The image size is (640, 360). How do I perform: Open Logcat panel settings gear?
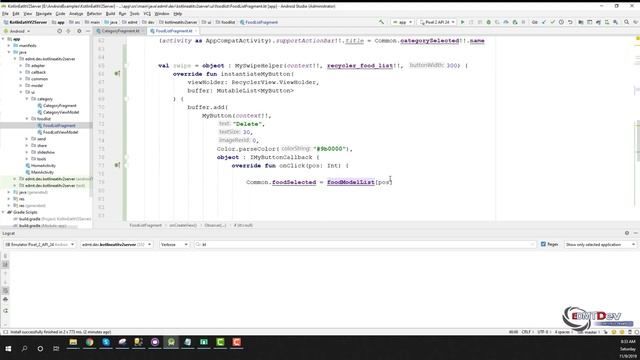pyautogui.click(x=627, y=233)
